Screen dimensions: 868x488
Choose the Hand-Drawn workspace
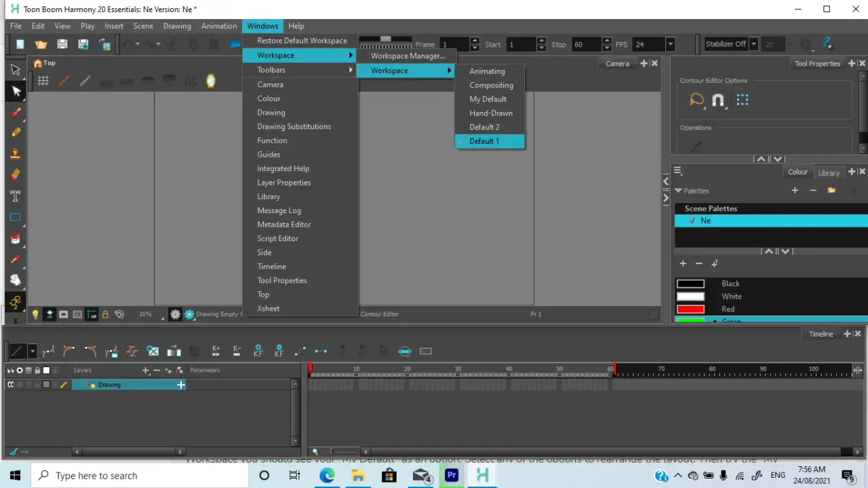(x=490, y=113)
